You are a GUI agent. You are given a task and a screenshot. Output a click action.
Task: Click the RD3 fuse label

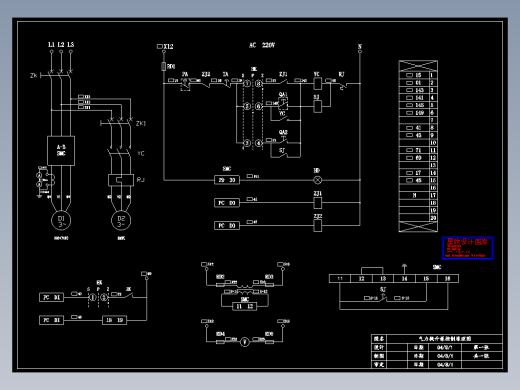[x=269, y=277]
